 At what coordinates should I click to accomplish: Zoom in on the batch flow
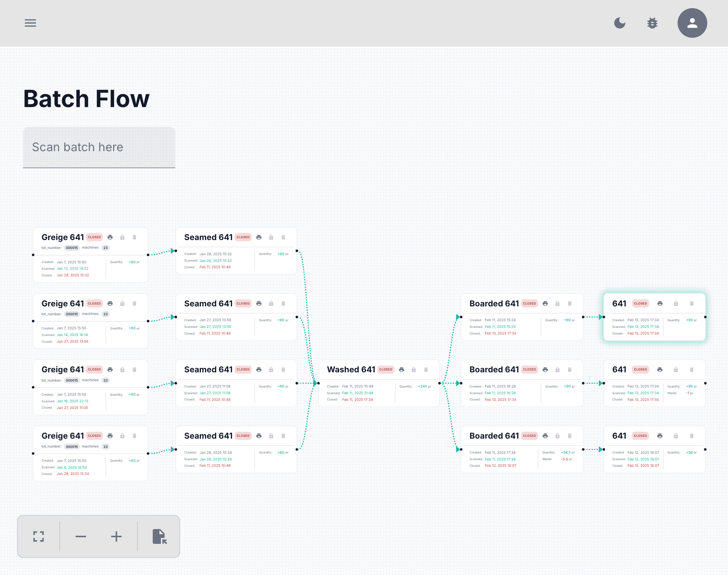[x=116, y=536]
